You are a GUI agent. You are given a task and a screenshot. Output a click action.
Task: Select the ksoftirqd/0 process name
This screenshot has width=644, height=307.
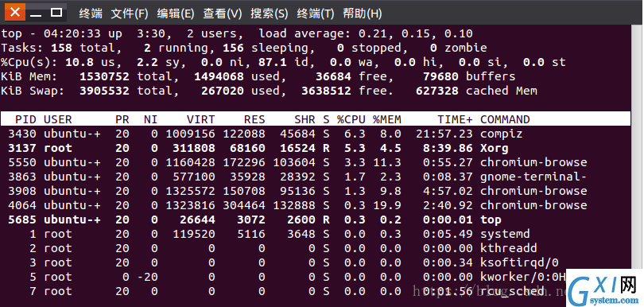click(x=519, y=263)
